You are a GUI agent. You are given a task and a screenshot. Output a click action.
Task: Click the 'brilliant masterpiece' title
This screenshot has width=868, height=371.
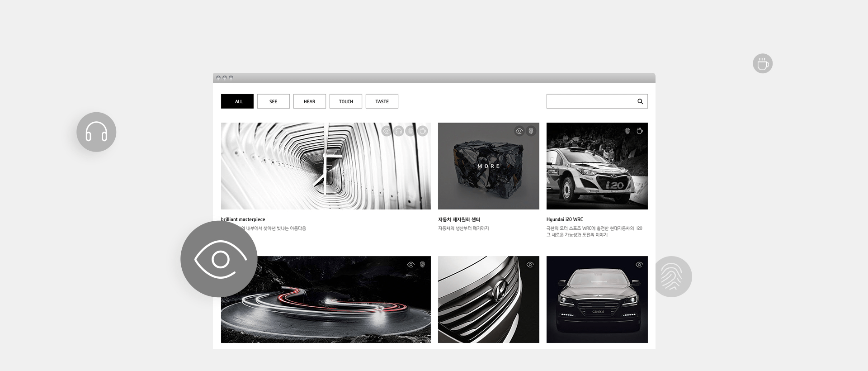(243, 219)
